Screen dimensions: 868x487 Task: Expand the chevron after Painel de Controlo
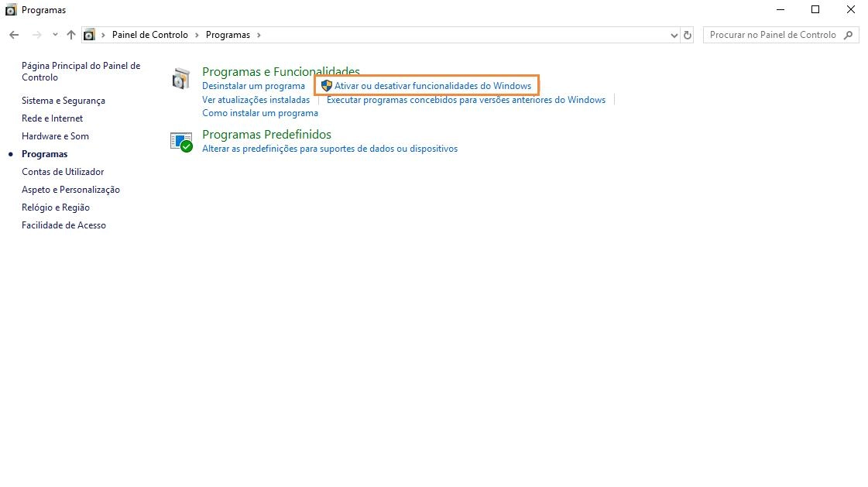pyautogui.click(x=197, y=35)
